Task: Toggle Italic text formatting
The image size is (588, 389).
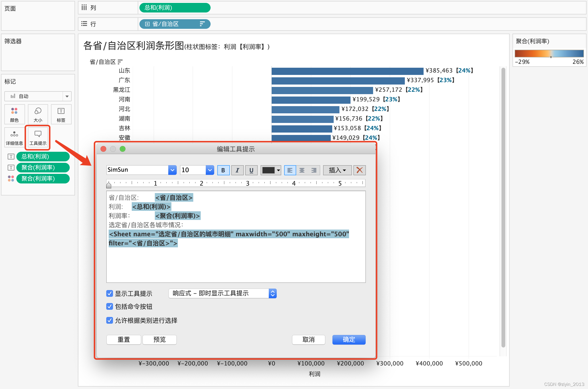Action: coord(237,170)
